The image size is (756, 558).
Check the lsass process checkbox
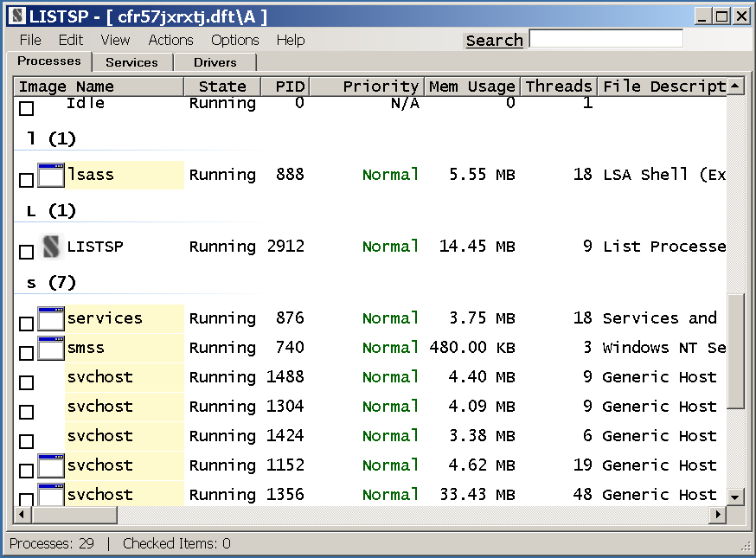pyautogui.click(x=27, y=180)
